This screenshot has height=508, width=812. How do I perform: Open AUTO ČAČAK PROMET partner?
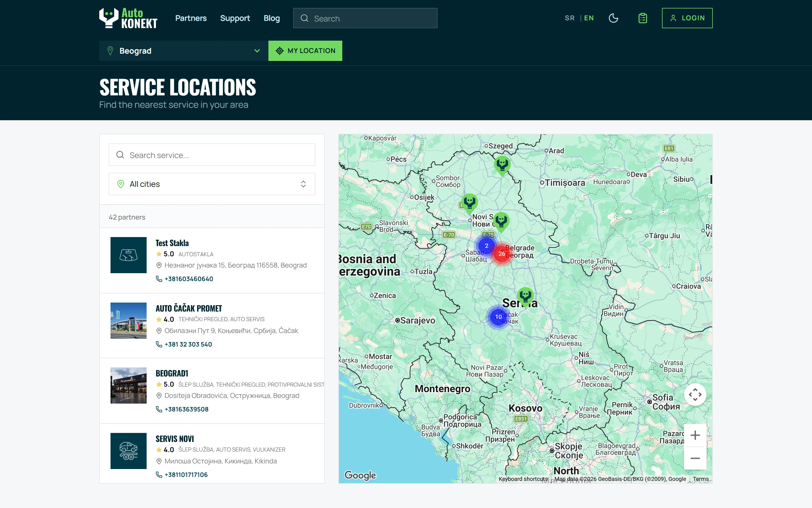(x=189, y=308)
